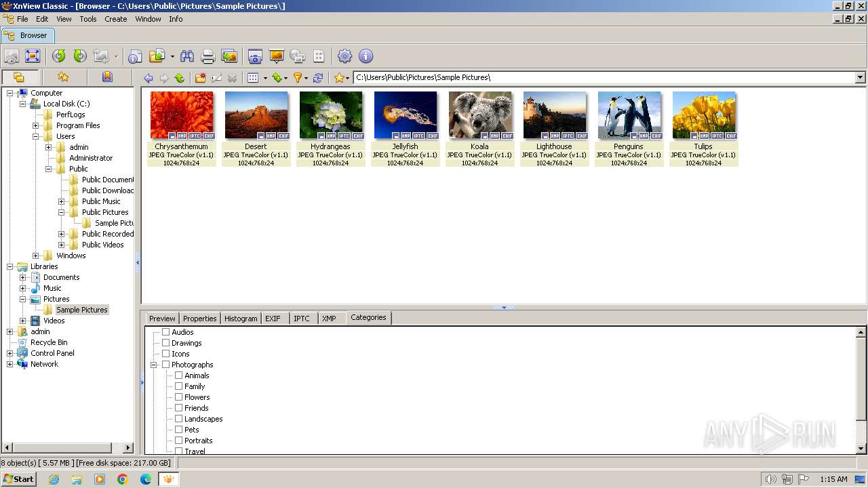
Task: Click the categories panel vertical scrollbar down arrow
Action: (861, 449)
